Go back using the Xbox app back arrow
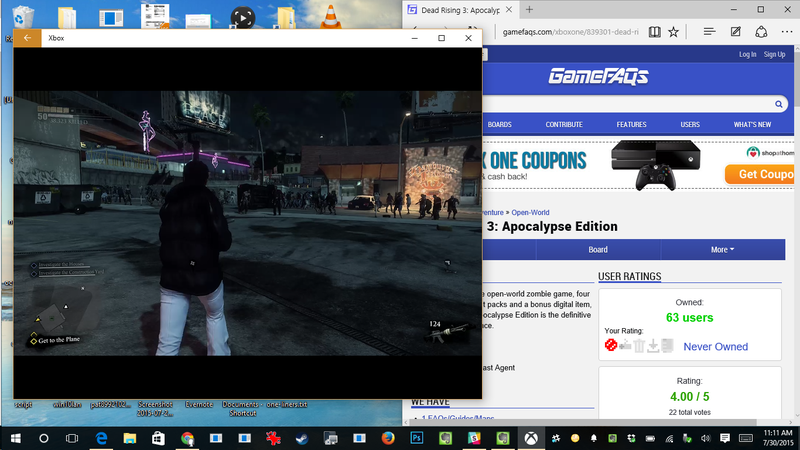Image resolution: width=800 pixels, height=450 pixels. (x=27, y=38)
